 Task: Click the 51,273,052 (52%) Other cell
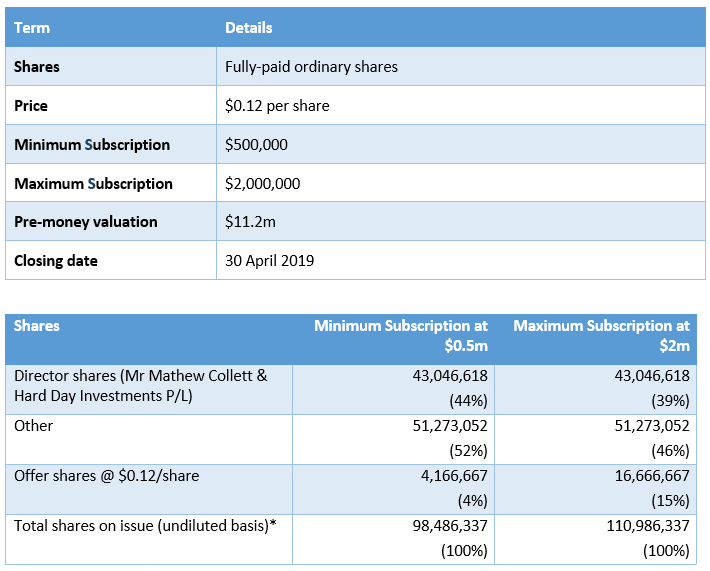tap(393, 439)
